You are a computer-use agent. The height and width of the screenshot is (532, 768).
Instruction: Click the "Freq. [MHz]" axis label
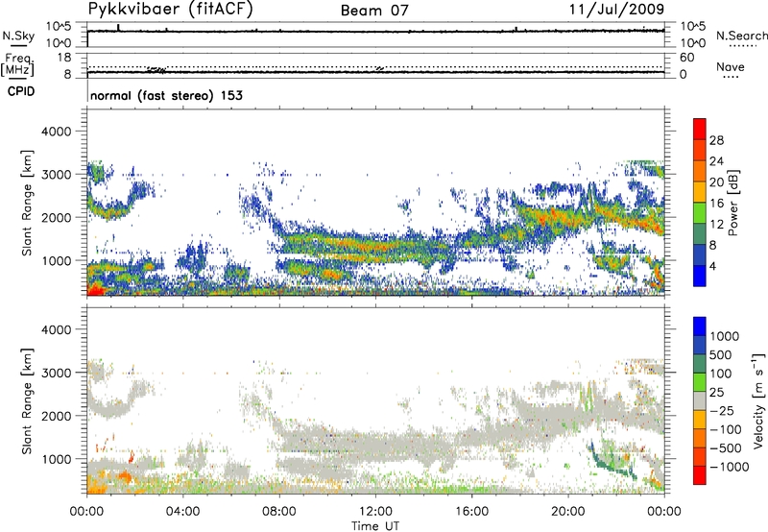pyautogui.click(x=18, y=64)
